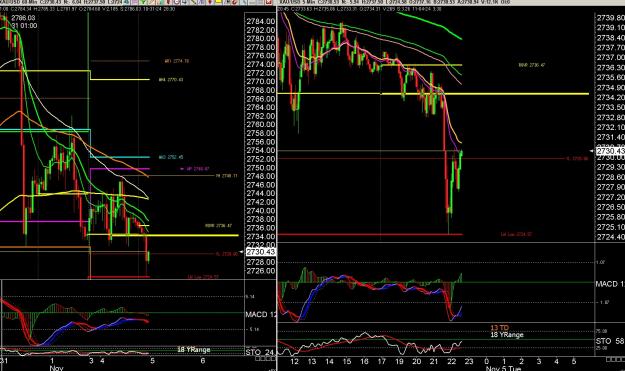625x371 pixels.
Task: Click the 2770.00 label on left price axis
Action: [261, 81]
